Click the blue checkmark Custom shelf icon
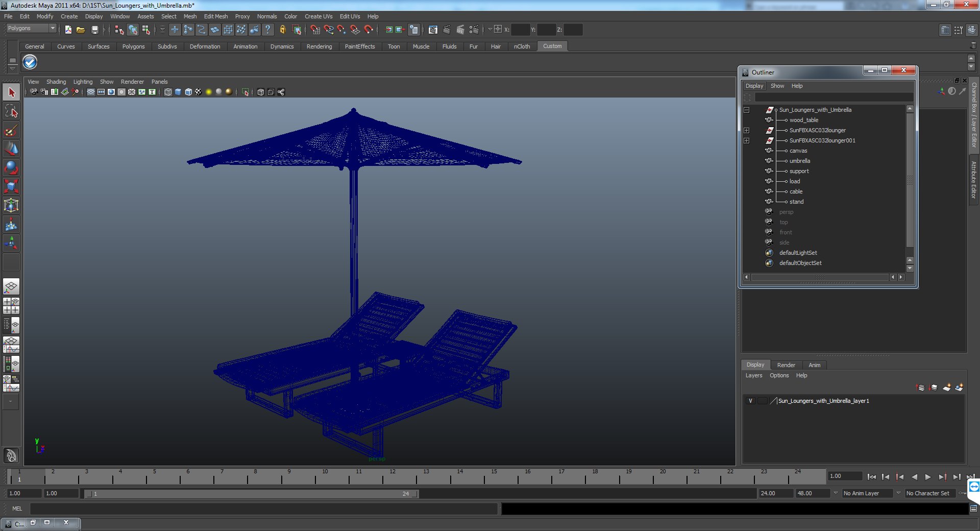Image resolution: width=980 pixels, height=531 pixels. coord(30,62)
